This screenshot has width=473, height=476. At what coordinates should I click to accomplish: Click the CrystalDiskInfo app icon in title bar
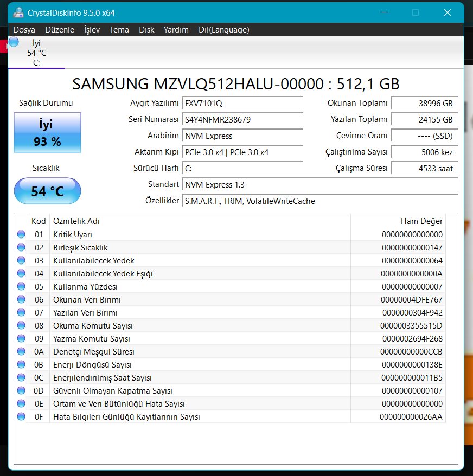(x=18, y=12)
